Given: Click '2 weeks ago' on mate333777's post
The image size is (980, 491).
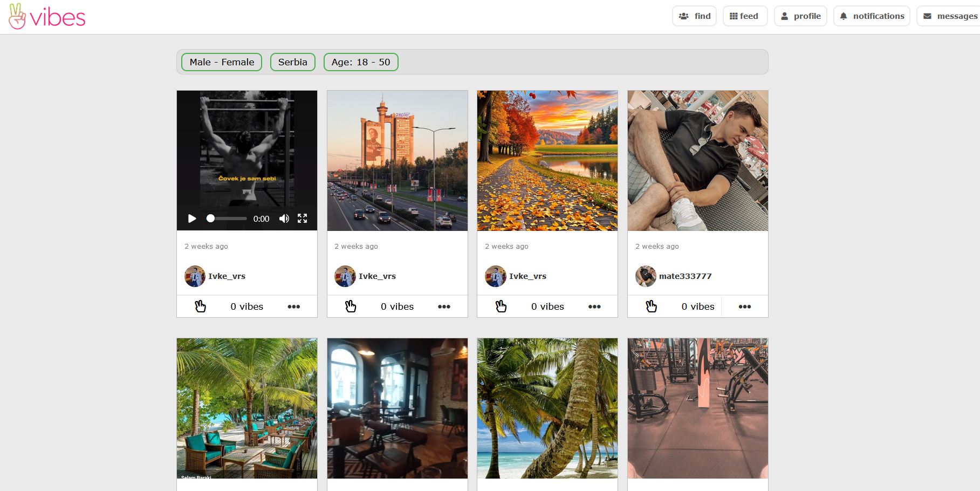Looking at the screenshot, I should pyautogui.click(x=657, y=247).
